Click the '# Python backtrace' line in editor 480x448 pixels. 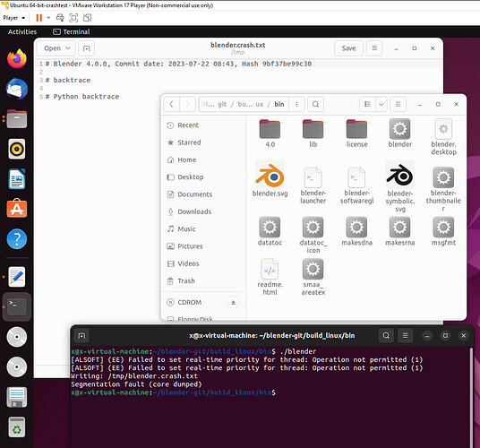pyautogui.click(x=82, y=97)
